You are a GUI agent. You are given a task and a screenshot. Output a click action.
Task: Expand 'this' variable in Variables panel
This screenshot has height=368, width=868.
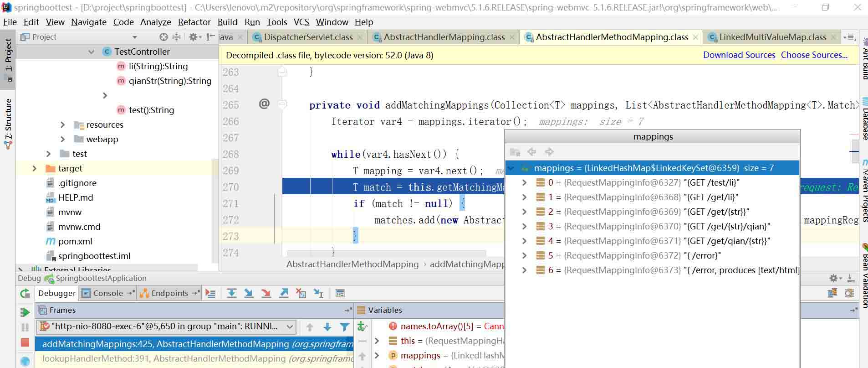click(x=377, y=341)
